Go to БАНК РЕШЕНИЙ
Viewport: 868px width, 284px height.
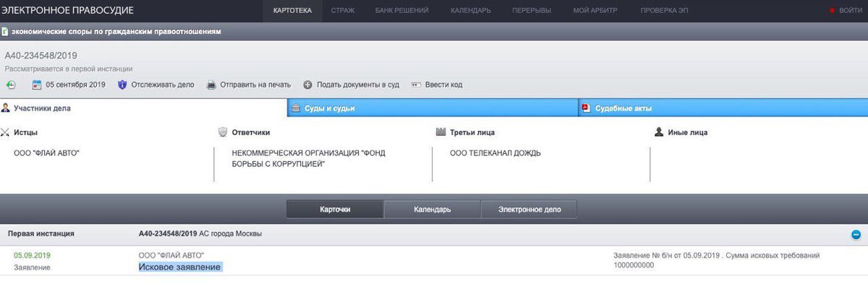tap(401, 11)
